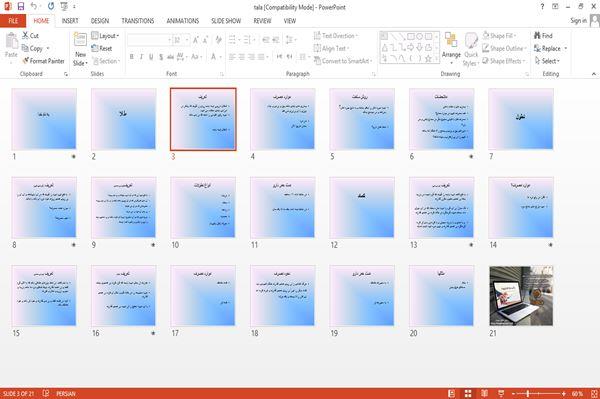Switch to Reading View icon in status bar
The height and width of the screenshot is (399, 600).
coord(484,394)
